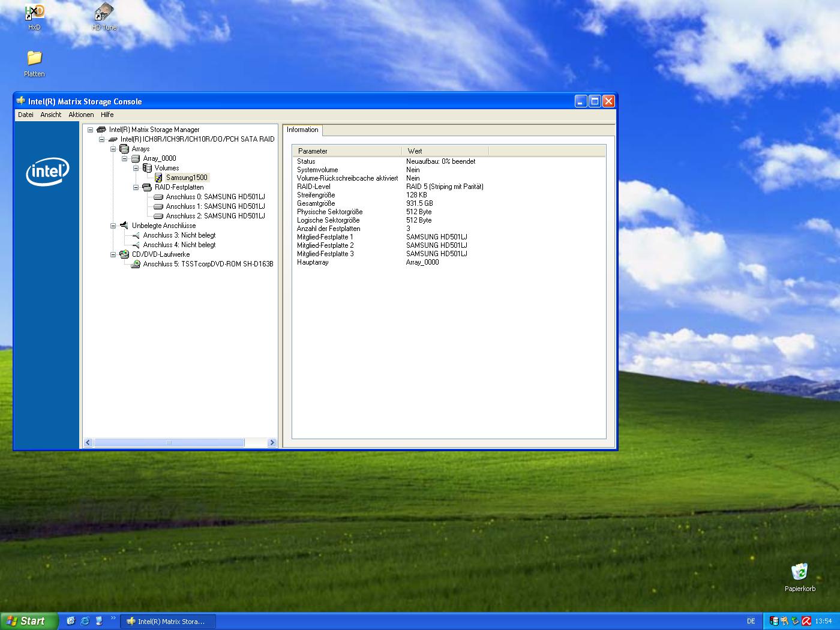Image resolution: width=840 pixels, height=630 pixels.
Task: Click the Intel logo in the sidebar
Action: 47,172
